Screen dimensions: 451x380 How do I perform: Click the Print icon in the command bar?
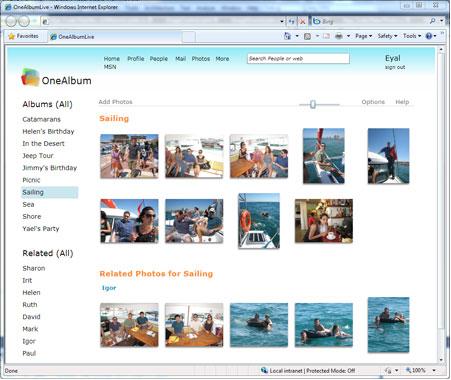(x=339, y=36)
